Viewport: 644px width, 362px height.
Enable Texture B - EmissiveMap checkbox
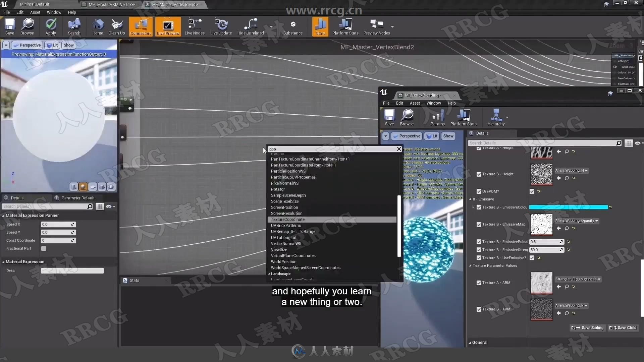(x=479, y=225)
